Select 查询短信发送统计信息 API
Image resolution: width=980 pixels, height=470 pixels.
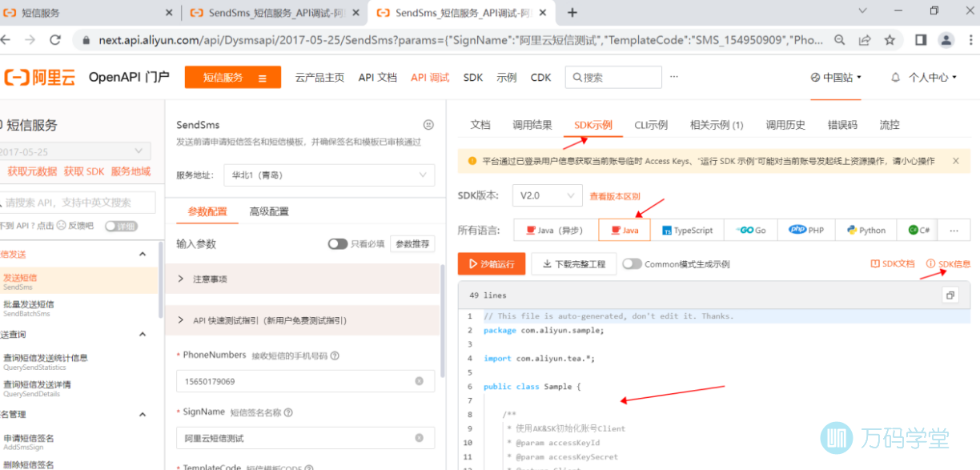pos(78,362)
